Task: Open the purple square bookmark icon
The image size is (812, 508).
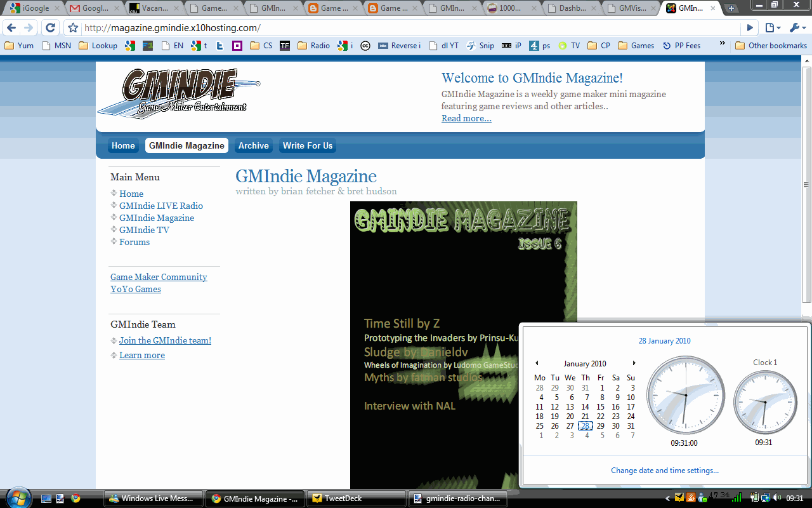Action: click(237, 46)
